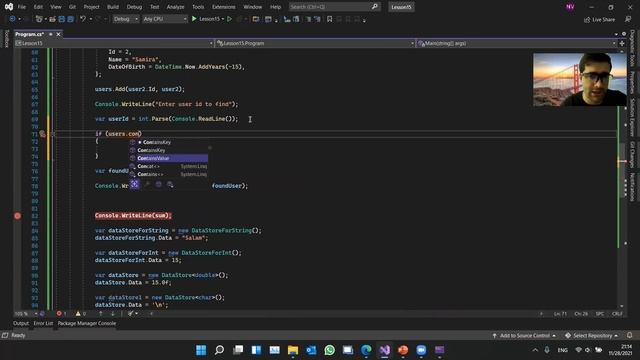Click the lightbulb quick action on line 71

[x=42, y=134]
